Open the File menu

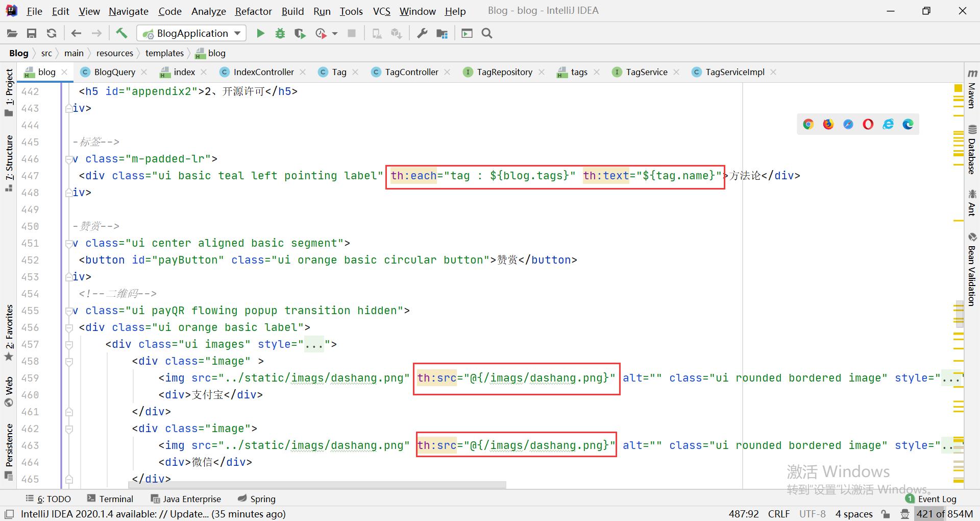34,11
